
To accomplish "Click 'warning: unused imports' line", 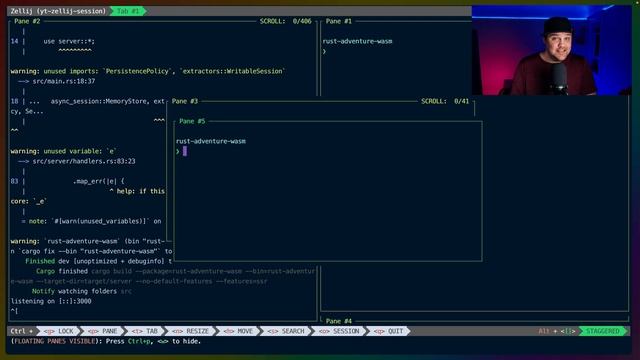I will (x=148, y=71).
